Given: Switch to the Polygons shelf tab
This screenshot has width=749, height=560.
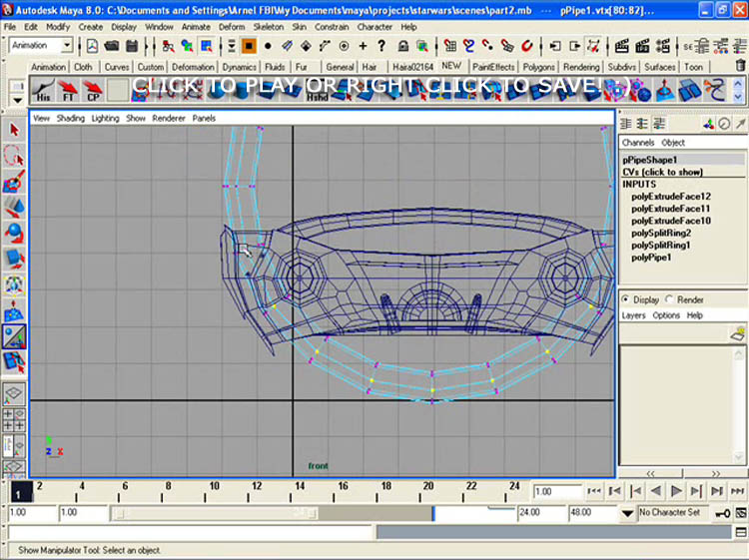Looking at the screenshot, I should (539, 67).
